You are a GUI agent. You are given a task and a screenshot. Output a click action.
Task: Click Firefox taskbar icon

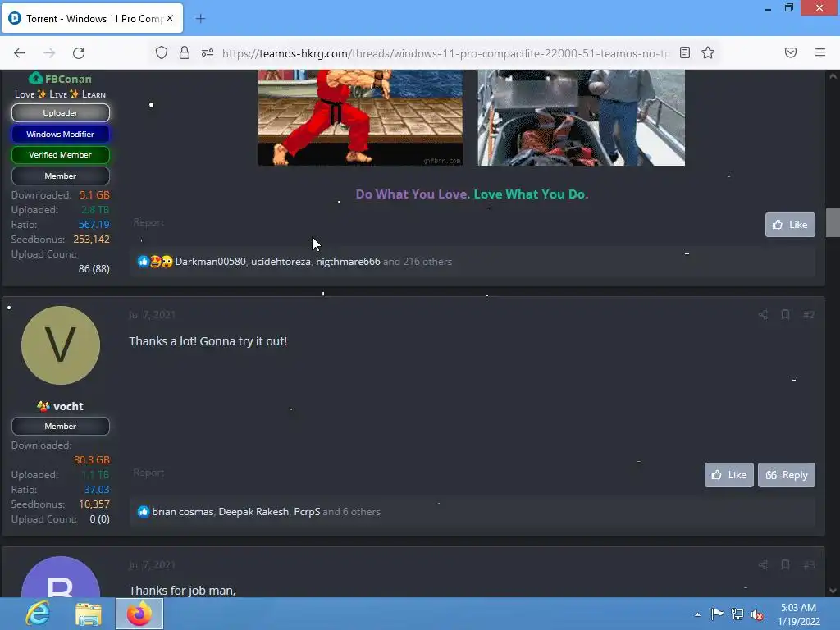pos(139,614)
